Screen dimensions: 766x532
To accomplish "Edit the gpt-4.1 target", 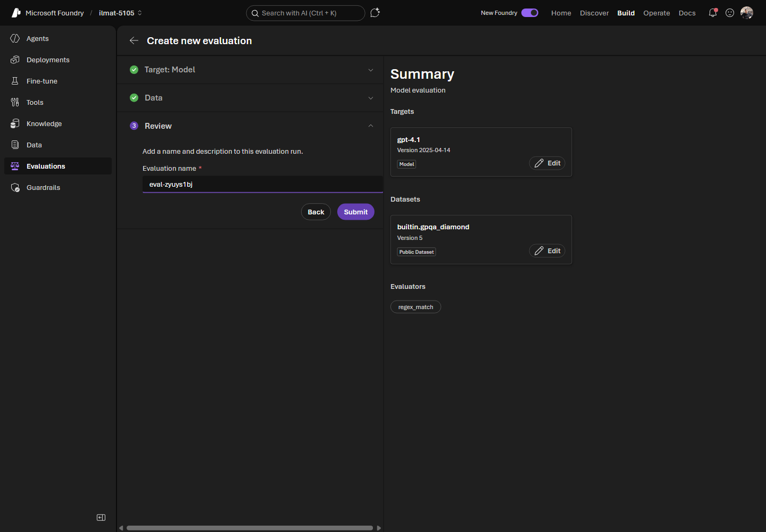I will coord(547,163).
